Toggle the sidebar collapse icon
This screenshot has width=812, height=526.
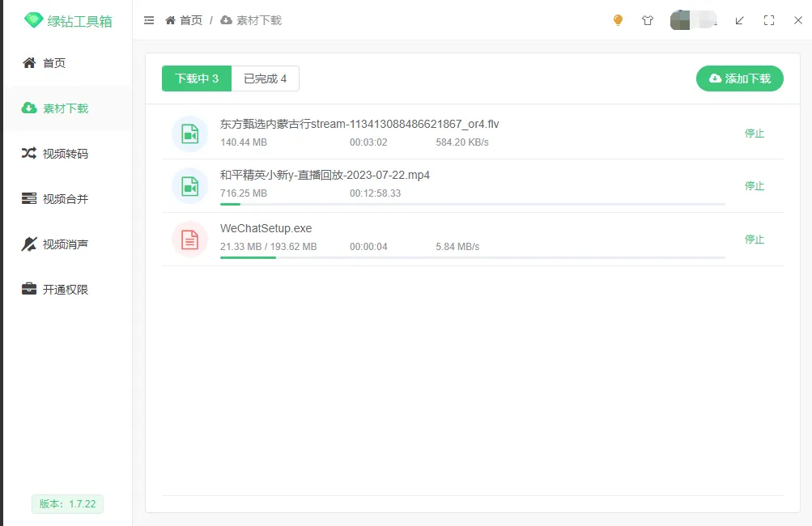(149, 20)
